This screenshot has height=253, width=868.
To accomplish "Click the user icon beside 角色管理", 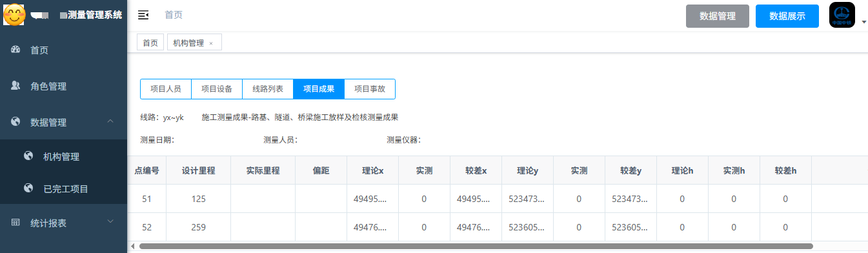I will coord(16,86).
